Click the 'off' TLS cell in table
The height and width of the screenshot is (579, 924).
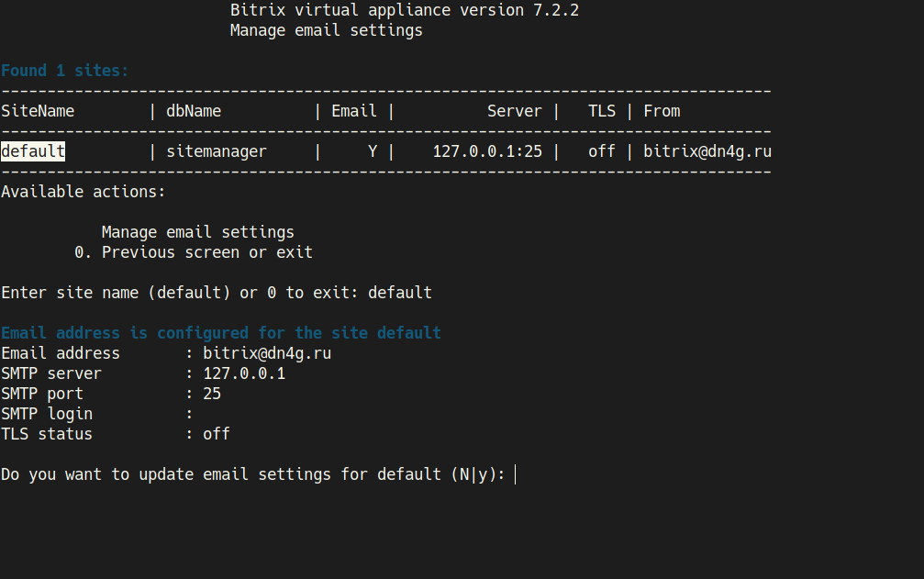[602, 151]
